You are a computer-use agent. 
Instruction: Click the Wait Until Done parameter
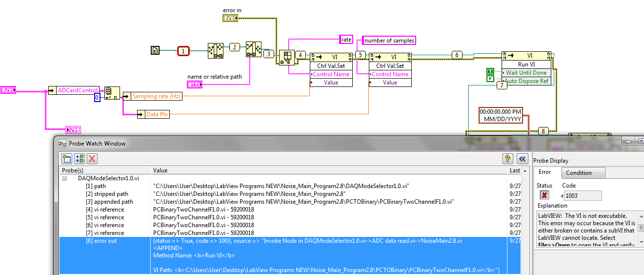(x=526, y=73)
